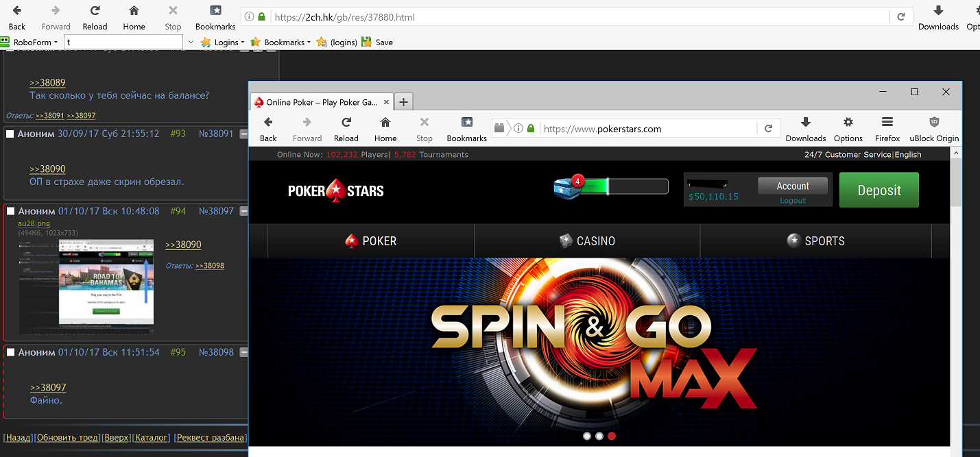The height and width of the screenshot is (457, 980).
Task: Reload the PokerStars page
Action: pos(346,129)
